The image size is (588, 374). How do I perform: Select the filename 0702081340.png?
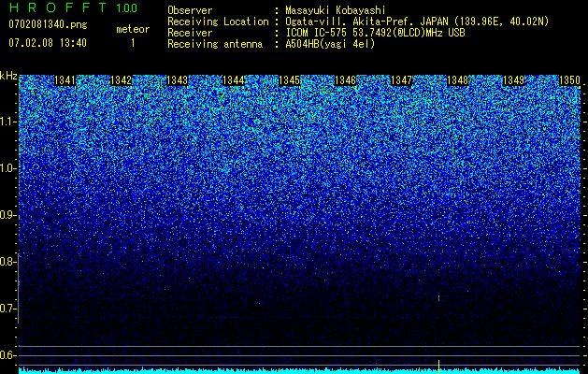[48, 24]
